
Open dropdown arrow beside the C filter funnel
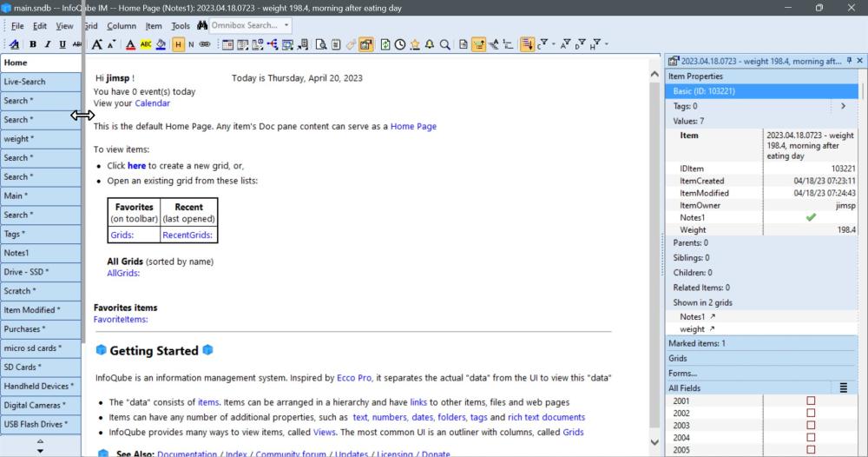tap(554, 44)
